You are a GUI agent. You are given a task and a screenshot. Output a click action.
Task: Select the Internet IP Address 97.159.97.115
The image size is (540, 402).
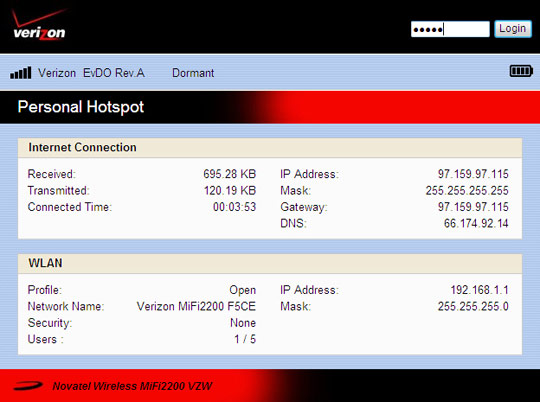coord(473,174)
